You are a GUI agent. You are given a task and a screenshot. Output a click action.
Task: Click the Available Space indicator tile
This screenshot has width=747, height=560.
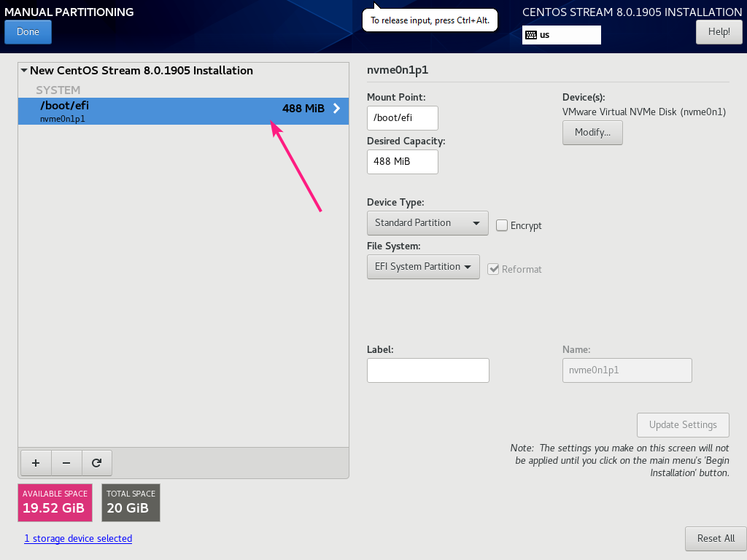55,502
